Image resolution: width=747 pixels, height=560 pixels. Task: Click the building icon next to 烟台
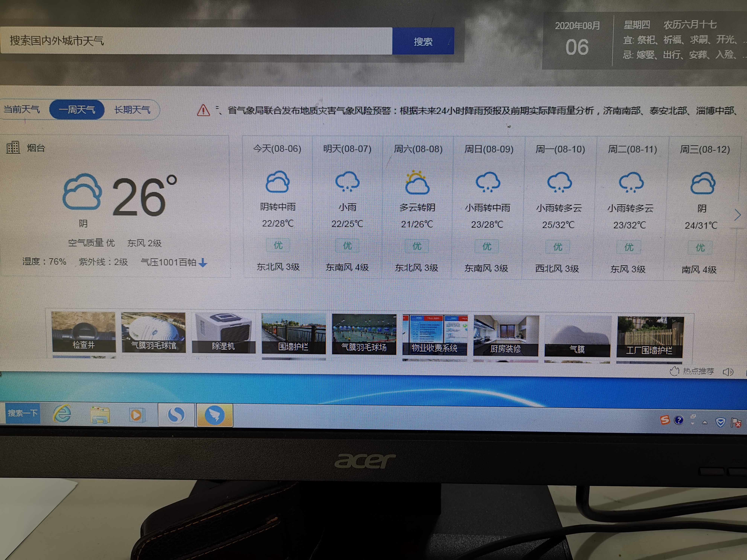13,148
